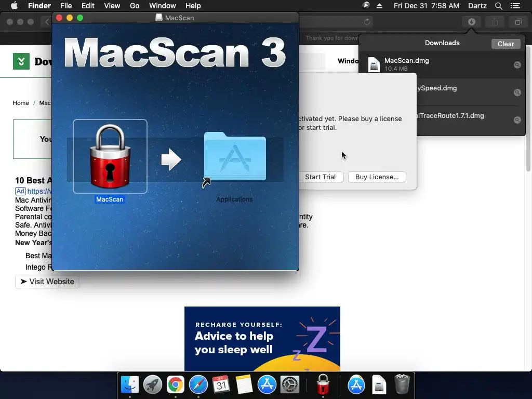
Task: Launch Google Chrome from the Dock
Action: (176, 385)
